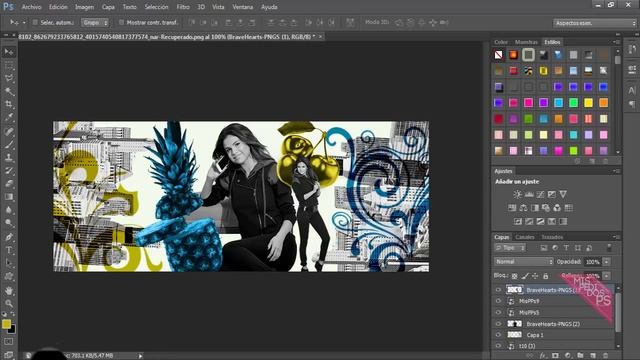Viewport: 640px width, 360px height.
Task: Select the Eyedropper tool
Action: 9,118
